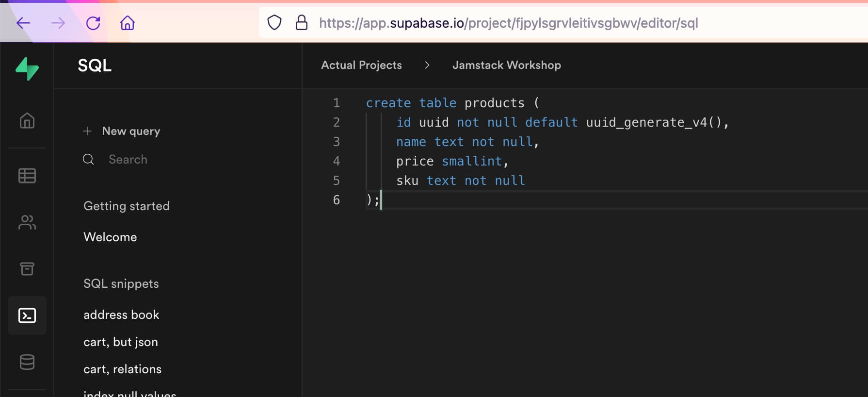
Task: Open the Welcome page entry
Action: (110, 237)
